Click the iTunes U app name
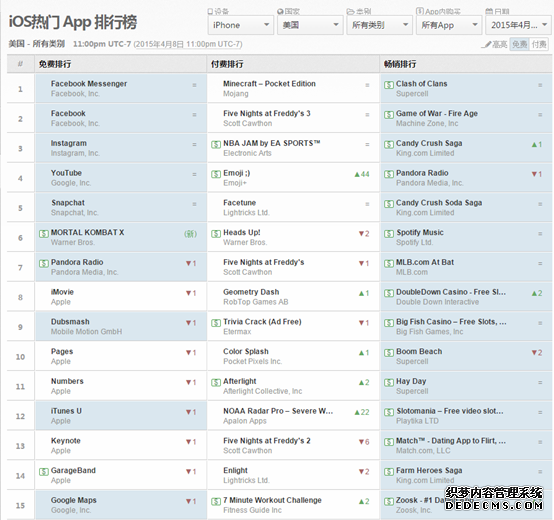 click(x=66, y=411)
